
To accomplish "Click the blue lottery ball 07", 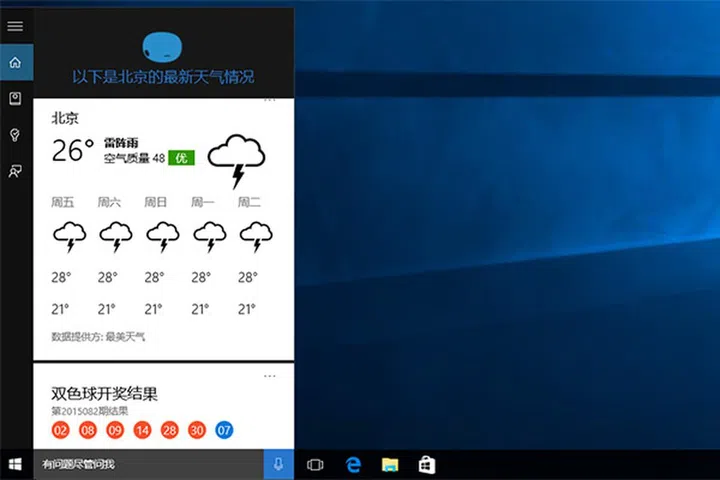I will click(224, 430).
